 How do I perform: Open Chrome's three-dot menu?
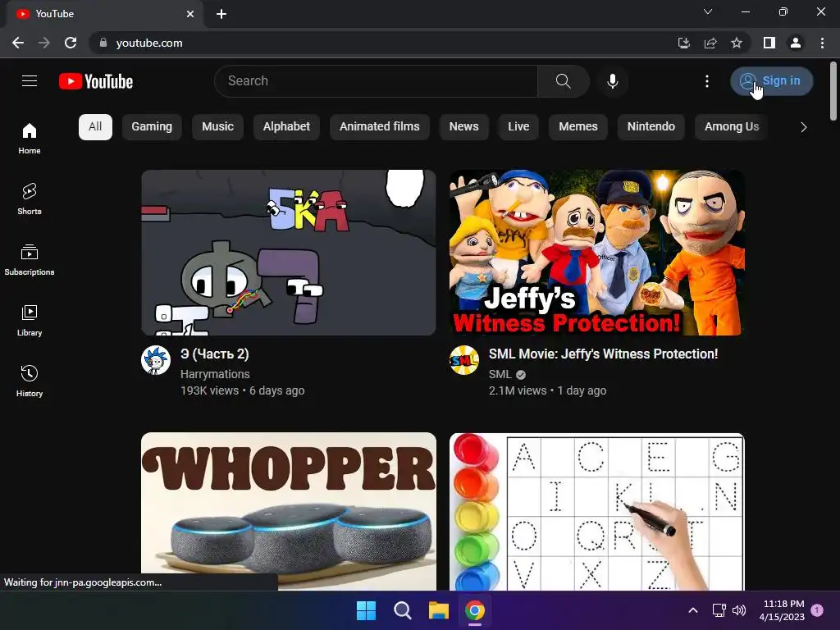click(822, 43)
